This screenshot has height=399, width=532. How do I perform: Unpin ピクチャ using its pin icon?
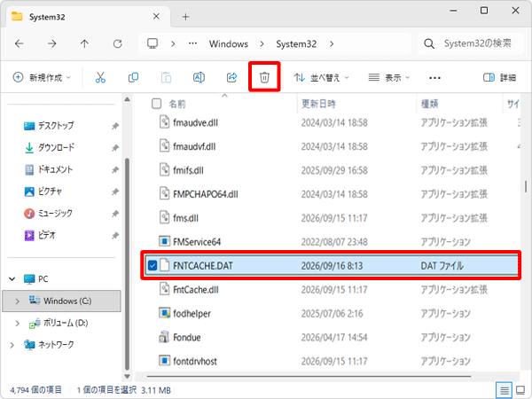tap(115, 192)
